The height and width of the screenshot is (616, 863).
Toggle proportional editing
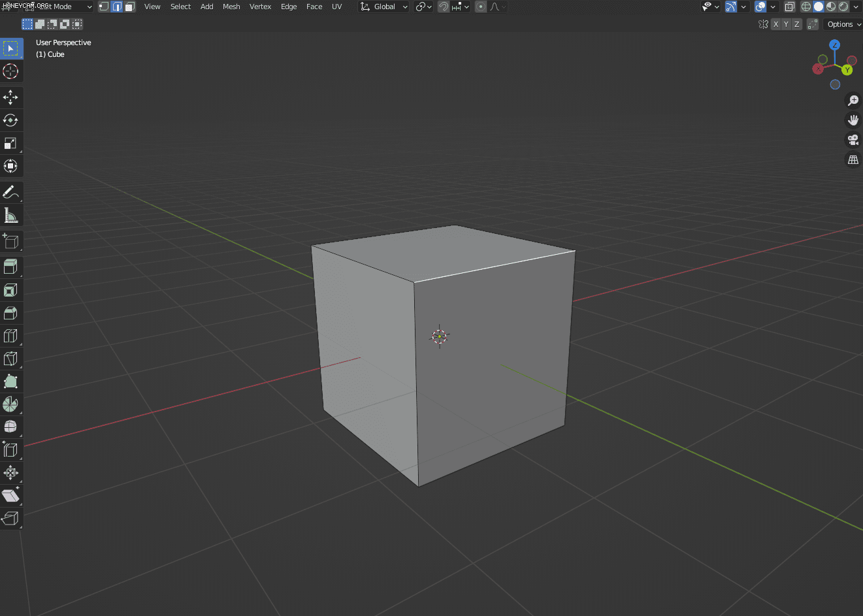(481, 7)
